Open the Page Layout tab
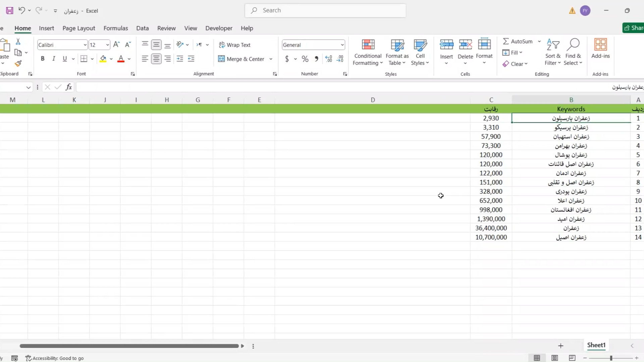This screenshot has height=362, width=644. click(x=78, y=28)
